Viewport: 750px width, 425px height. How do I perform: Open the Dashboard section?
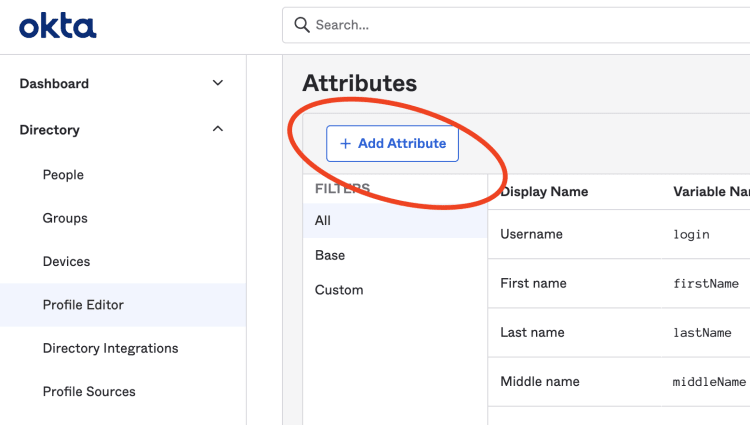point(54,84)
